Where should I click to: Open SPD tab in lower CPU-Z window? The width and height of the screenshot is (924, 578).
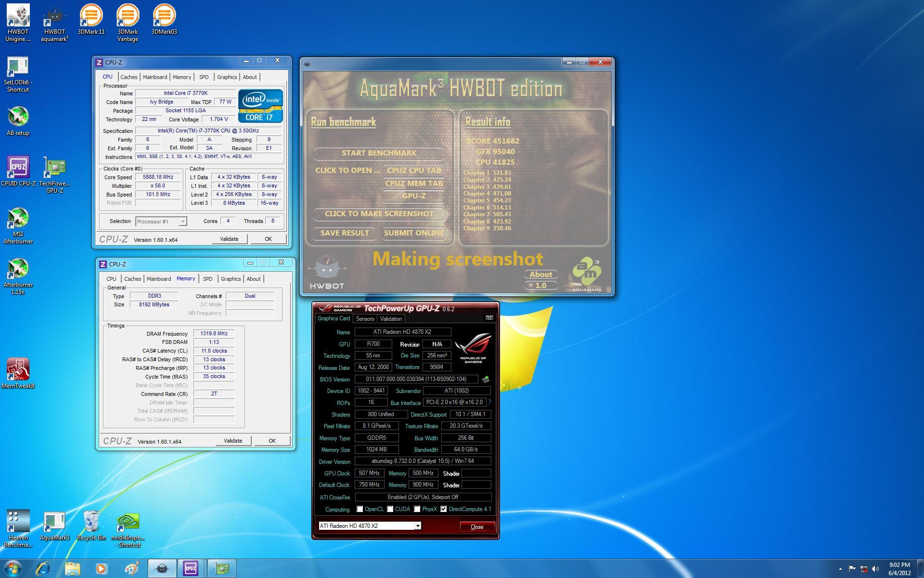point(207,279)
